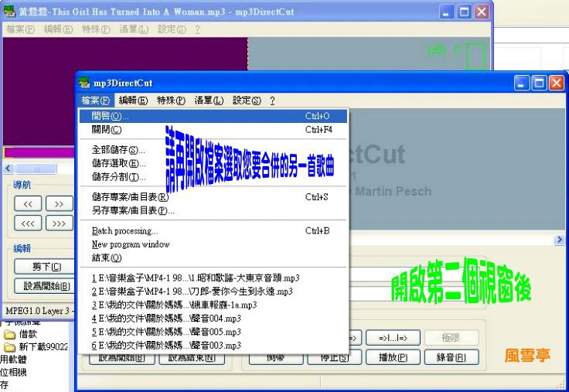Click the <<< navigation button in background window
This screenshot has height=392, width=569.
coord(28,223)
